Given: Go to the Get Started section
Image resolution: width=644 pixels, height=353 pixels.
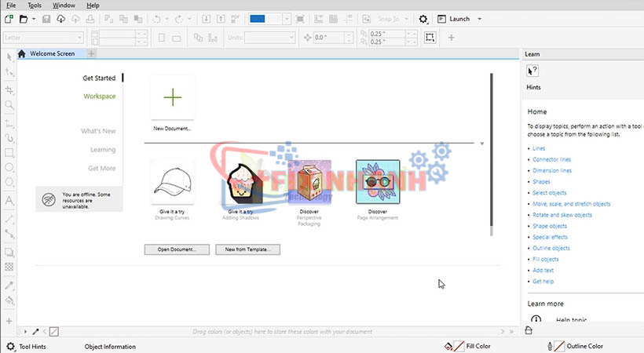Looking at the screenshot, I should coord(99,78).
